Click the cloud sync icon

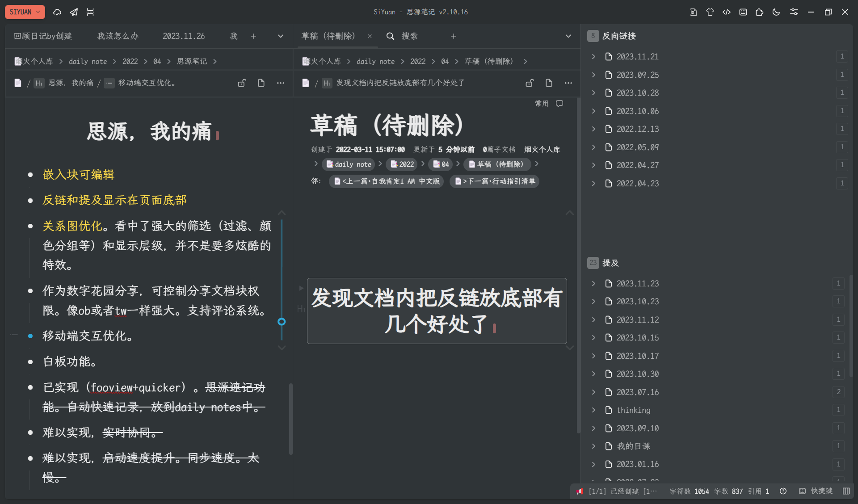[x=57, y=12]
